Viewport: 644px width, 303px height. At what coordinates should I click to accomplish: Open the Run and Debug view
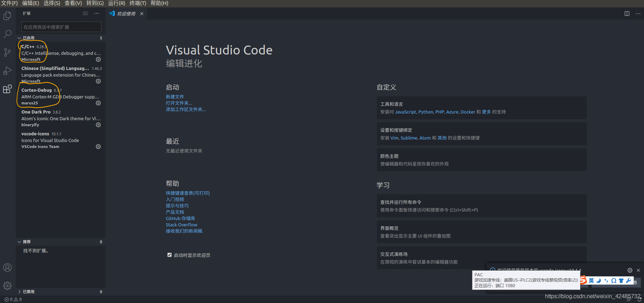pos(7,71)
